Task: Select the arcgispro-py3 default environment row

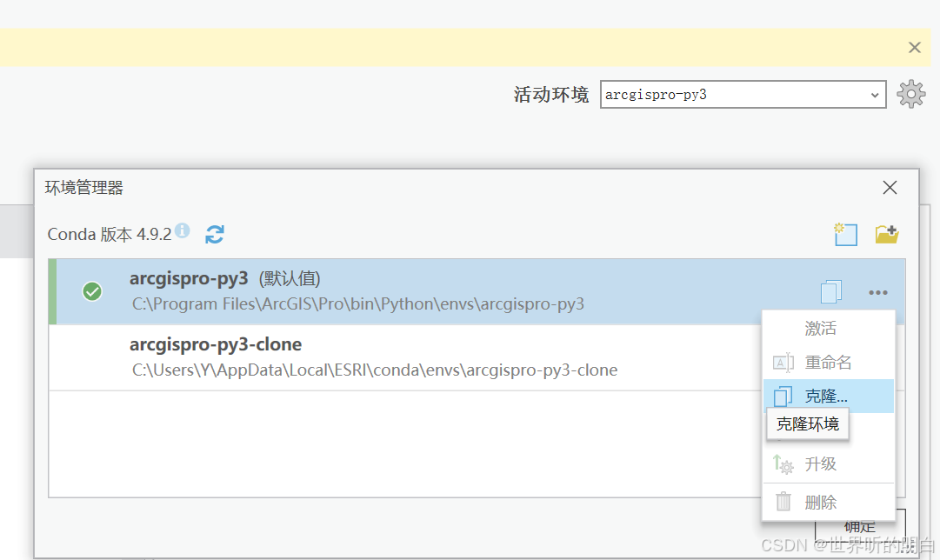Action: coord(477,291)
